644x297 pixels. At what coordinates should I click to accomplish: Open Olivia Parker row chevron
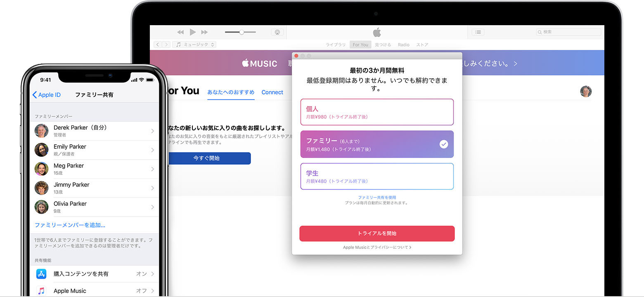(152, 207)
